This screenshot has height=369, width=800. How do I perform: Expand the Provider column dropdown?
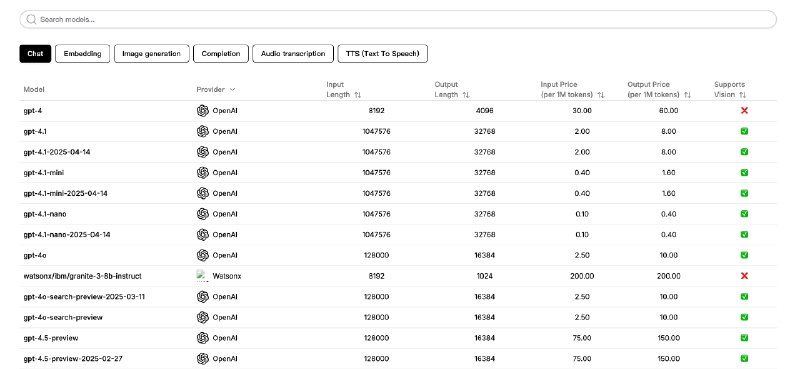232,89
